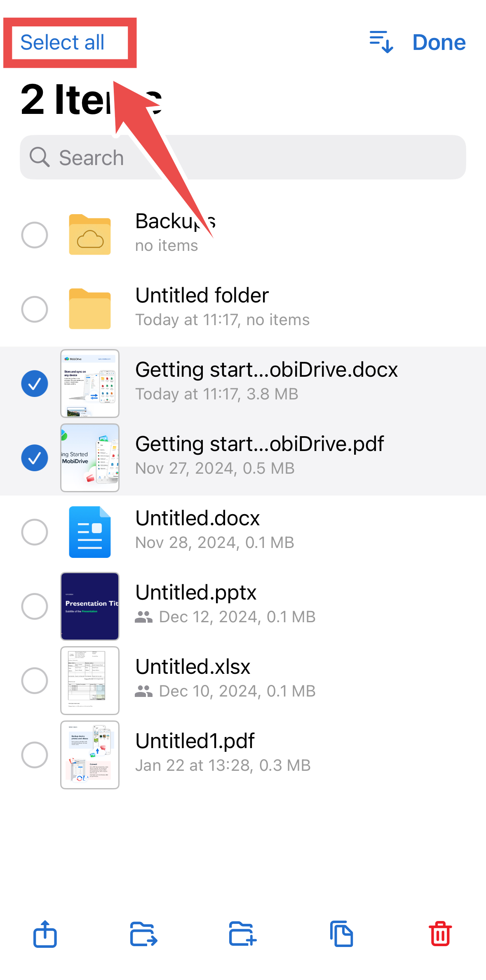Tap Done to finish selection
486x980 pixels.
[439, 43]
